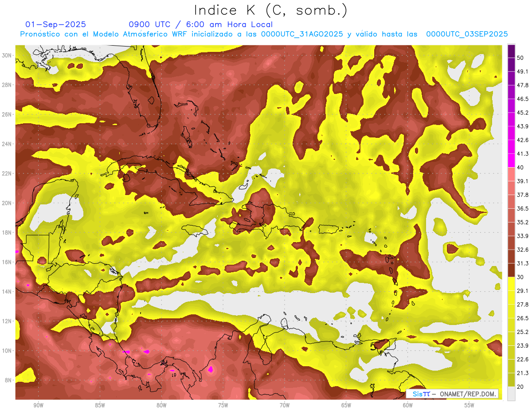This screenshot has height=411, width=532.
Task: Select the colorbar label 27.8
Action: pos(523,305)
